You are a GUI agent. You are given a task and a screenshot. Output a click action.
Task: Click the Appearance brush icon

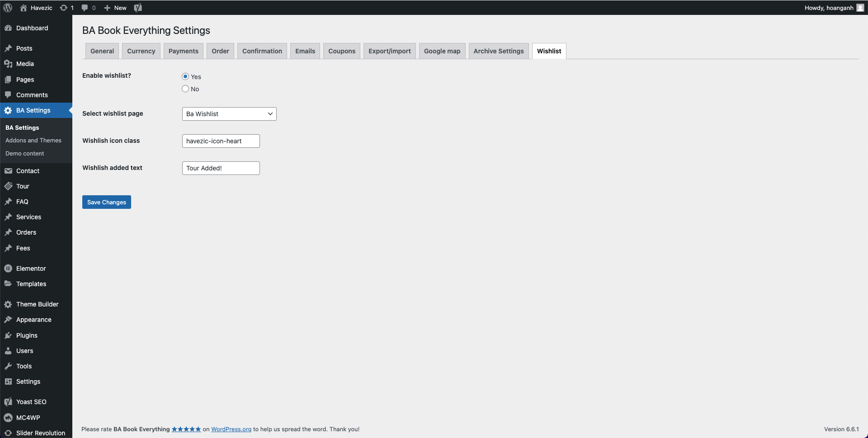[8, 320]
